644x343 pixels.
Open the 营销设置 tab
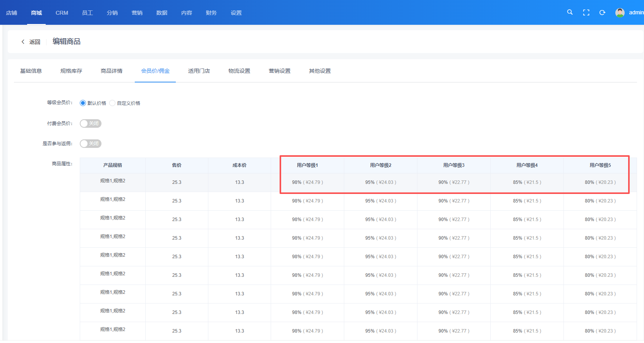point(280,71)
